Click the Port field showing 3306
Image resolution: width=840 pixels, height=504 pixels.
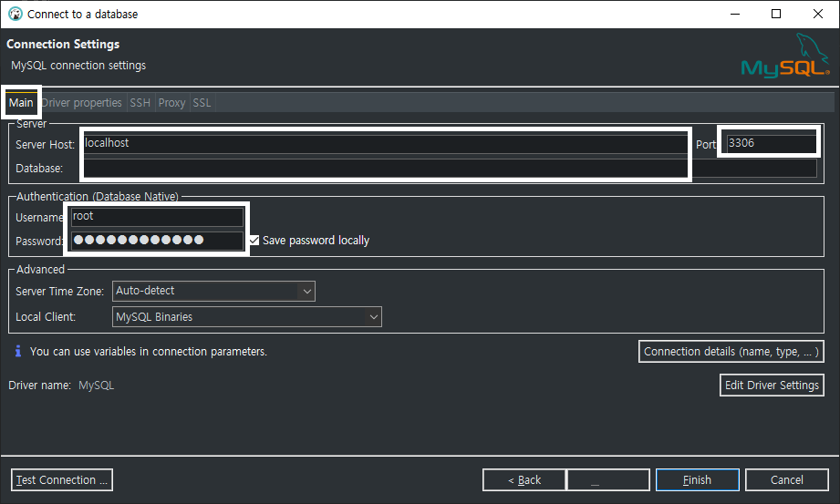(x=771, y=143)
